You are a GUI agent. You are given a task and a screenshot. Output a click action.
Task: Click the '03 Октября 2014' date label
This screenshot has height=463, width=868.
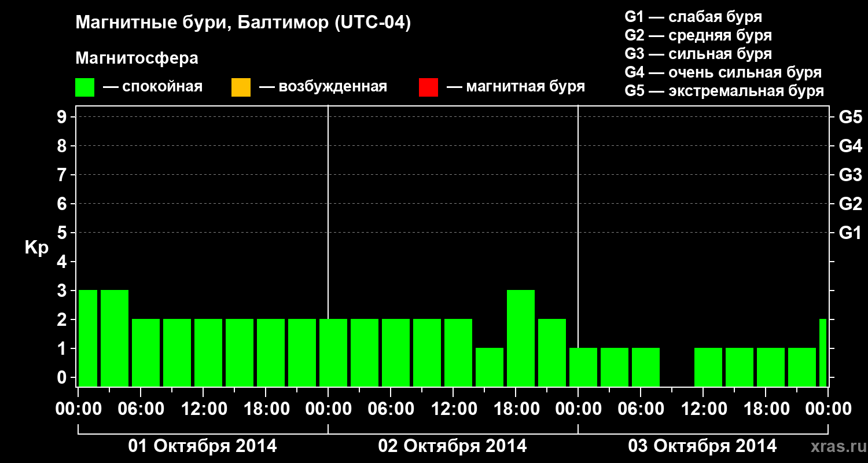pos(703,446)
